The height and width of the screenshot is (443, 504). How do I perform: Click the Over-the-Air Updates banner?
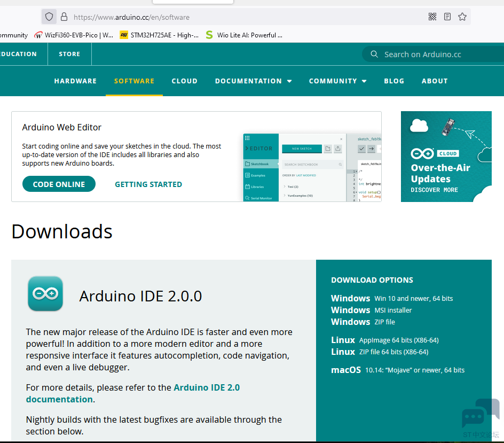coord(446,157)
